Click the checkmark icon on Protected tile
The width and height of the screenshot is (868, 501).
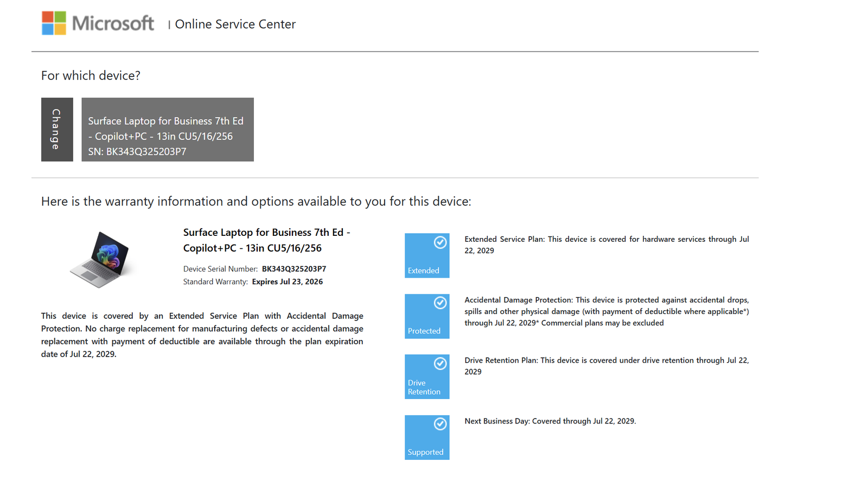[440, 303]
